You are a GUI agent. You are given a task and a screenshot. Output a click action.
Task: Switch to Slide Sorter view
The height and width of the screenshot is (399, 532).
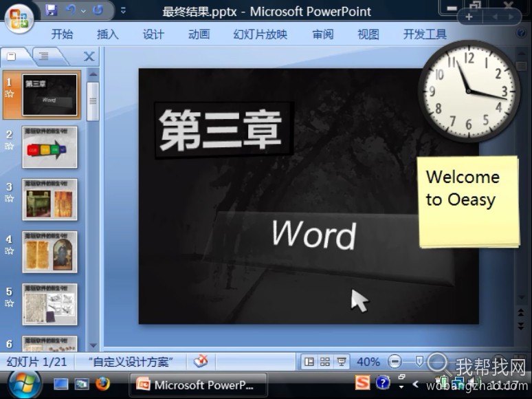point(324,362)
